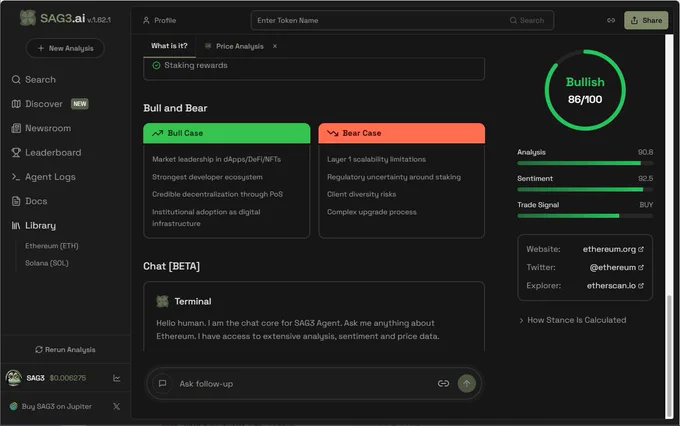Click the chat bubble icon in the follow-up bar
Screen dimensions: 680x426
coord(162,383)
